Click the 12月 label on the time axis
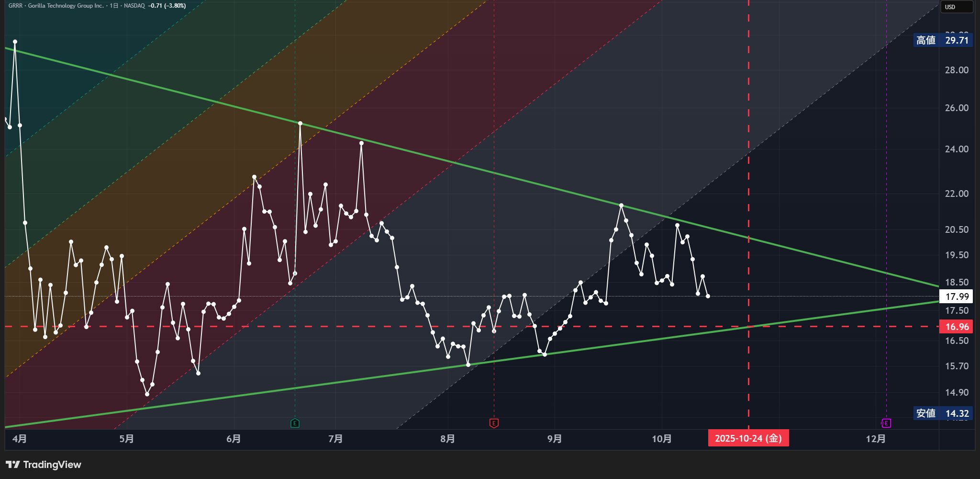The width and height of the screenshot is (980, 479). (x=876, y=439)
